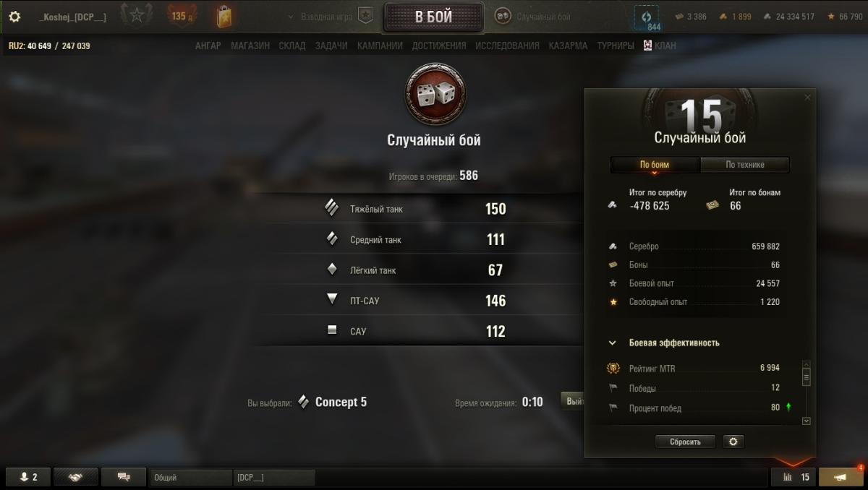
Task: Open the chat channels icon
Action: point(124,477)
